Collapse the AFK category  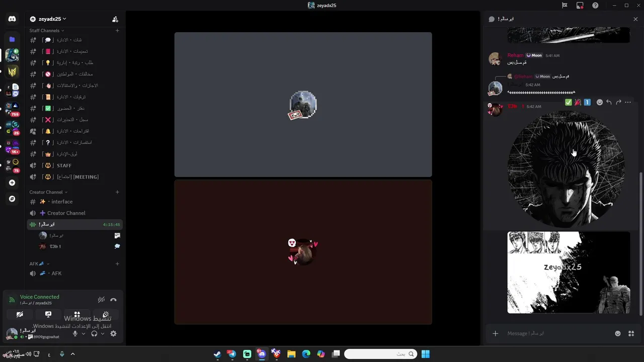tap(39, 264)
